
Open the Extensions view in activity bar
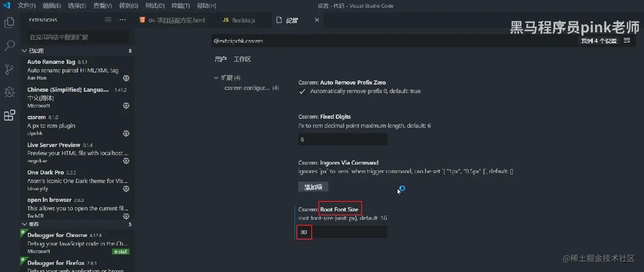[x=9, y=116]
